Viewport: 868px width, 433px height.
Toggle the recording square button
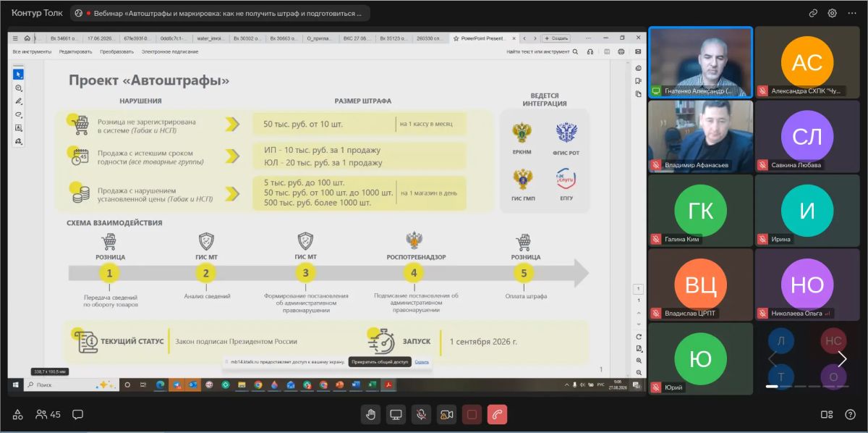point(472,415)
